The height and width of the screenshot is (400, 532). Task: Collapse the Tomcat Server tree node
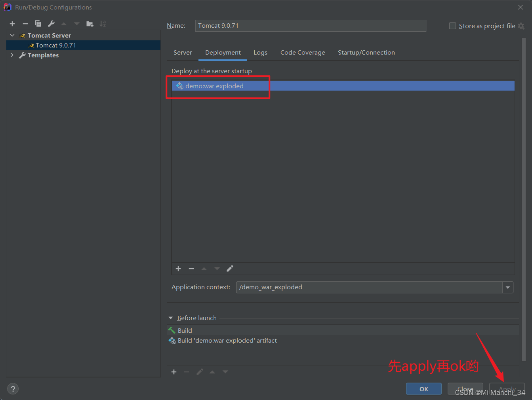click(x=12, y=35)
